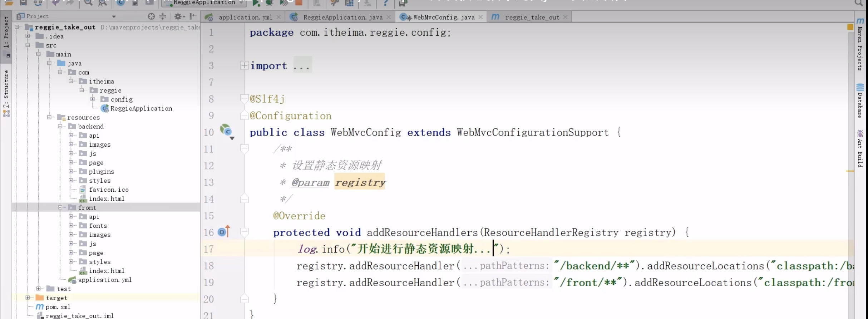868x319 pixels.
Task: Expand the plugins folder node
Action: pos(71,171)
